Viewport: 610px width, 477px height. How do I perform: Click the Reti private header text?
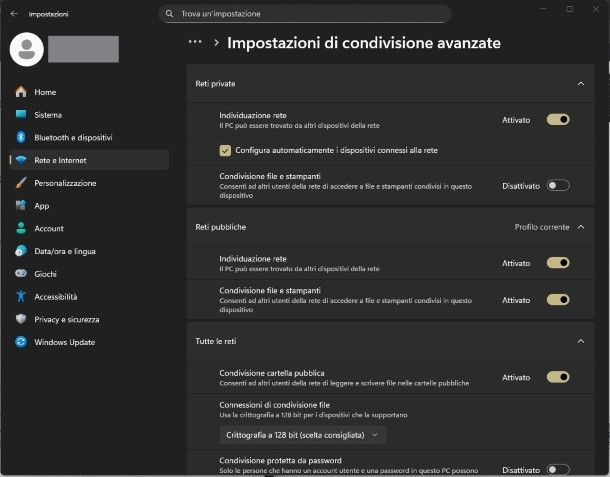(x=215, y=84)
